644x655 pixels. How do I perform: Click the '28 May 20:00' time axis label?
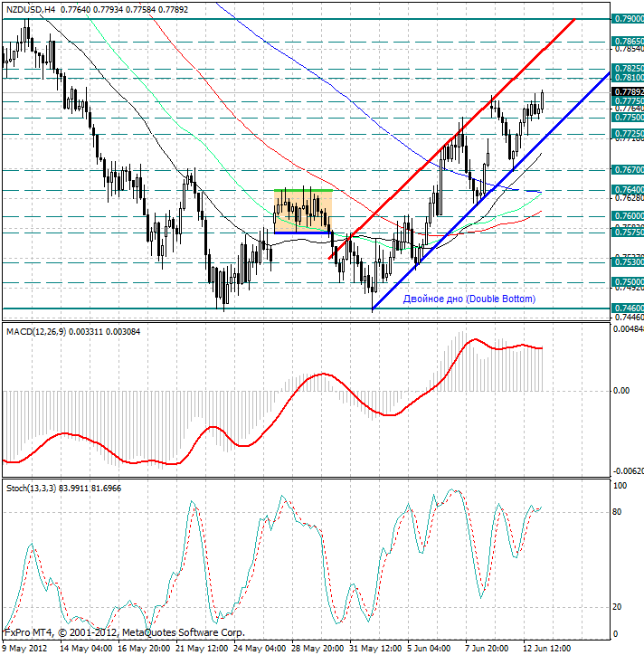317,649
